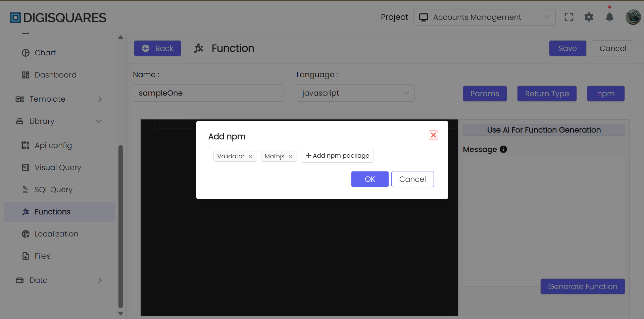This screenshot has width=644, height=319.
Task: Open the user profile avatar
Action: coord(633,17)
